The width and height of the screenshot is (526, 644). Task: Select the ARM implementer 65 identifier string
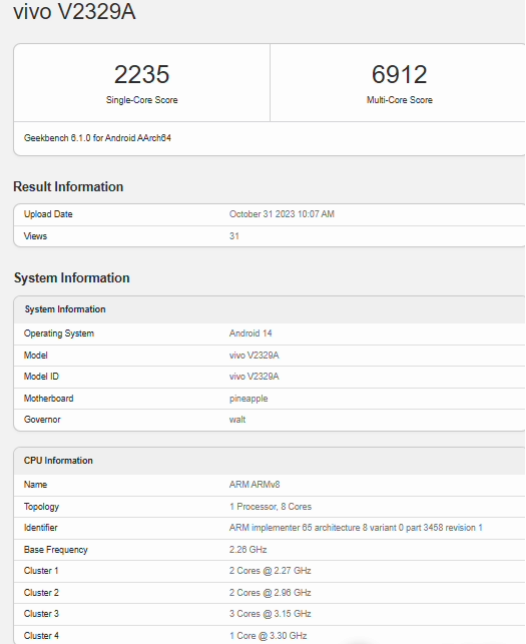(x=356, y=528)
